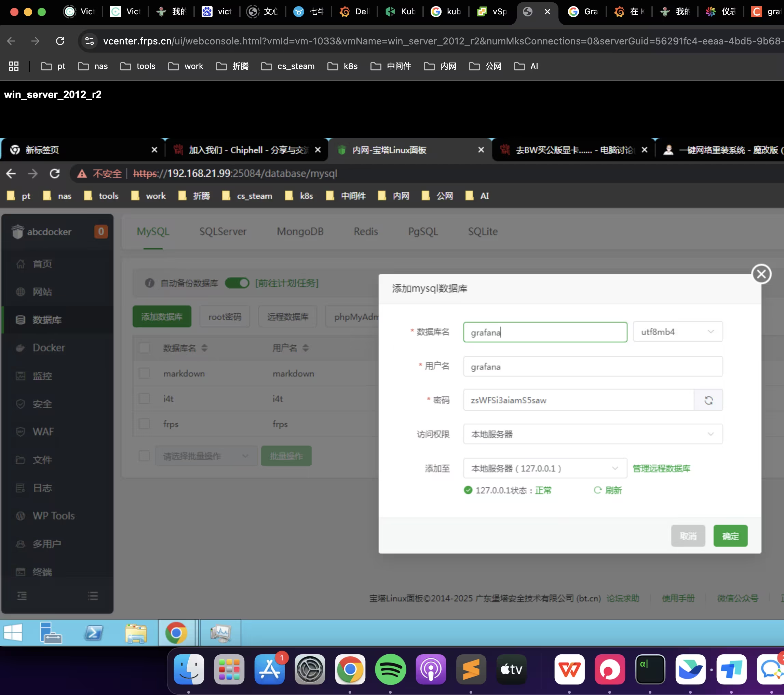Image resolution: width=784 pixels, height=695 pixels.
Task: Open the 请选择批量操作 batch dropdown
Action: click(x=206, y=456)
